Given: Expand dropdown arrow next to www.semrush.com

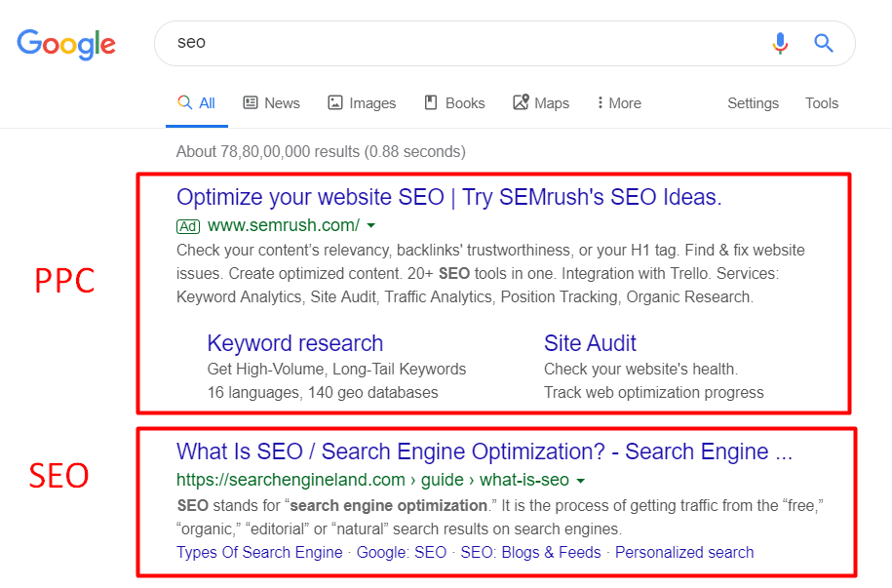Looking at the screenshot, I should pos(370,226).
